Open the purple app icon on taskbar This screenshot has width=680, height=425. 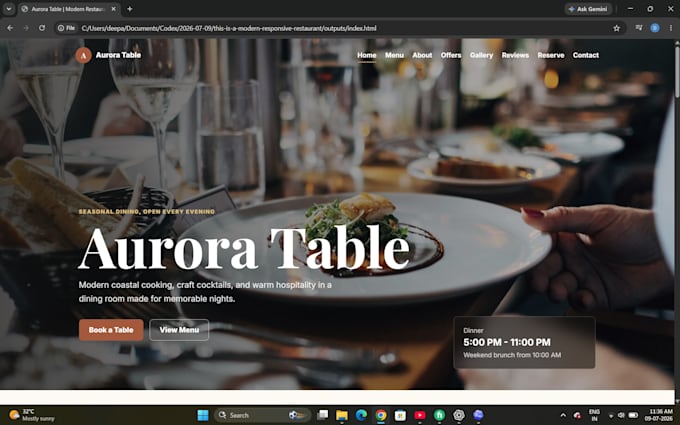pyautogui.click(x=478, y=415)
